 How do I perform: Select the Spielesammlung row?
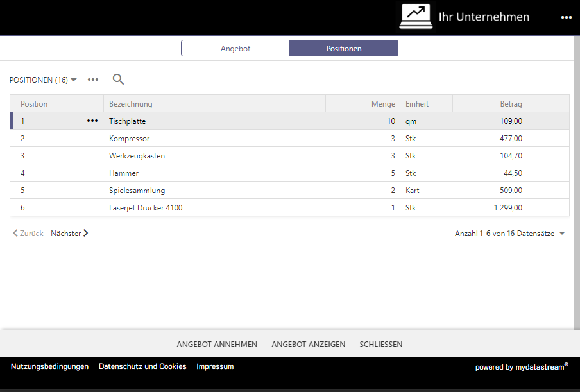[x=289, y=191]
